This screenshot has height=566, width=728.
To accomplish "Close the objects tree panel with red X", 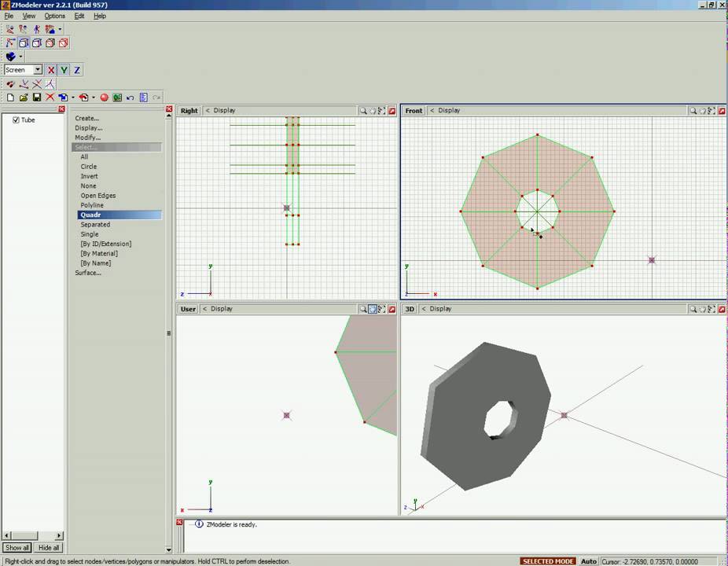I will (61, 108).
